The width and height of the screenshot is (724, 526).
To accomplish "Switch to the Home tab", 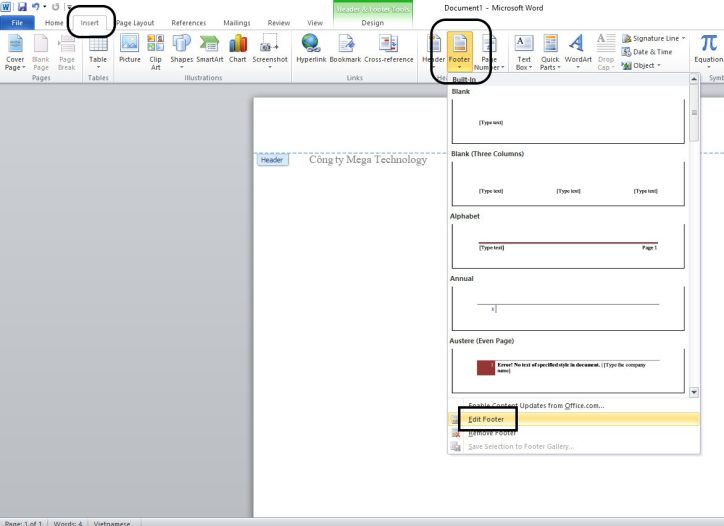I will [x=54, y=23].
